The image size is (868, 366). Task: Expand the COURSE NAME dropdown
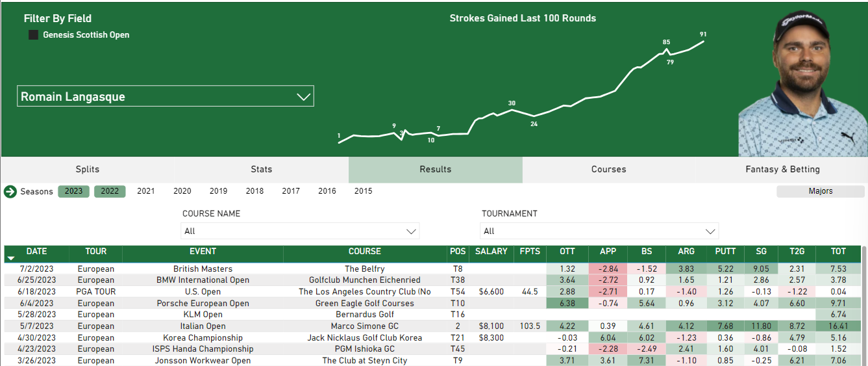pyautogui.click(x=300, y=231)
